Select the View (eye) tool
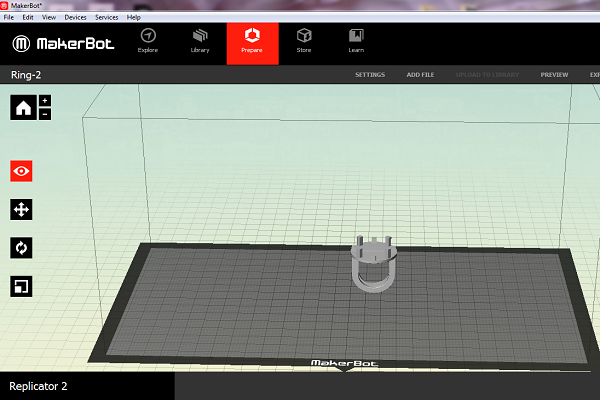 21,171
